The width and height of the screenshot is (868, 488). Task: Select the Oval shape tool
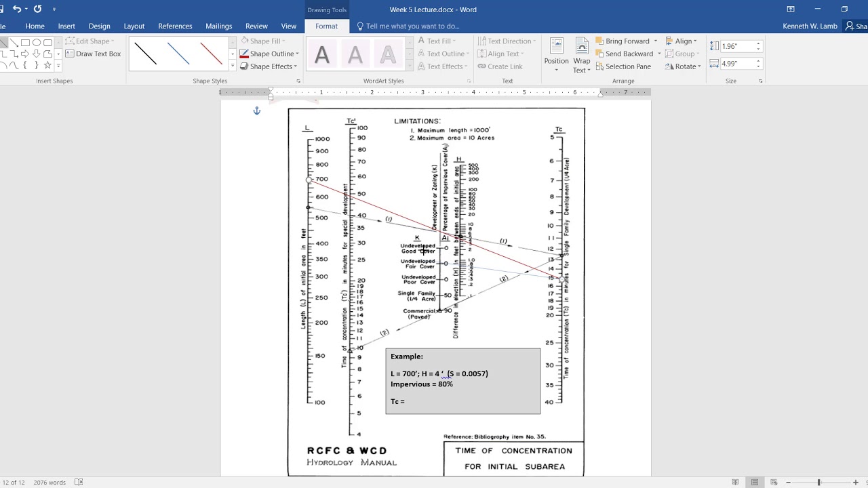pos(37,42)
